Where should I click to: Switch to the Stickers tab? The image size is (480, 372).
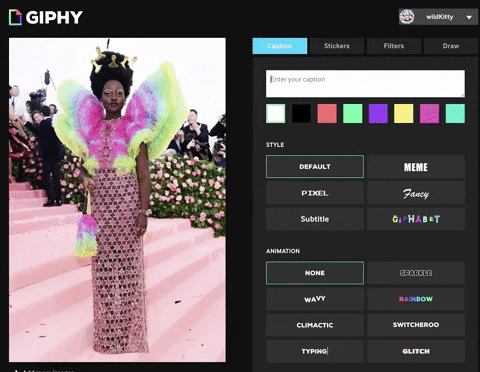337,46
